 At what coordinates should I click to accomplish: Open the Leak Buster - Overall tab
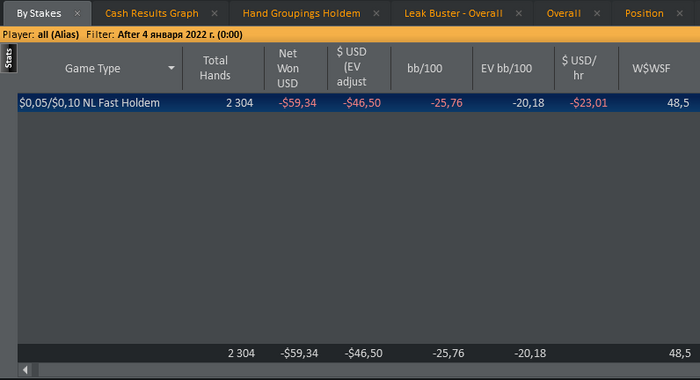click(x=453, y=13)
